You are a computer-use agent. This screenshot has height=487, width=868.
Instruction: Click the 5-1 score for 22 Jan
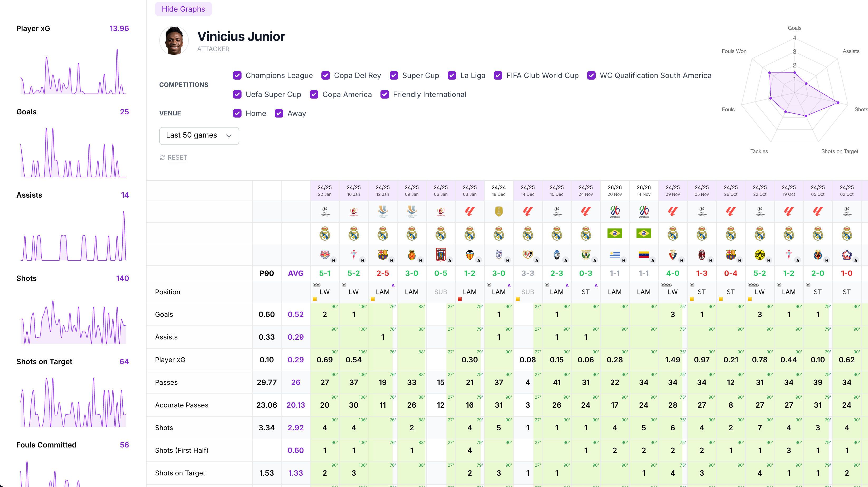(325, 273)
